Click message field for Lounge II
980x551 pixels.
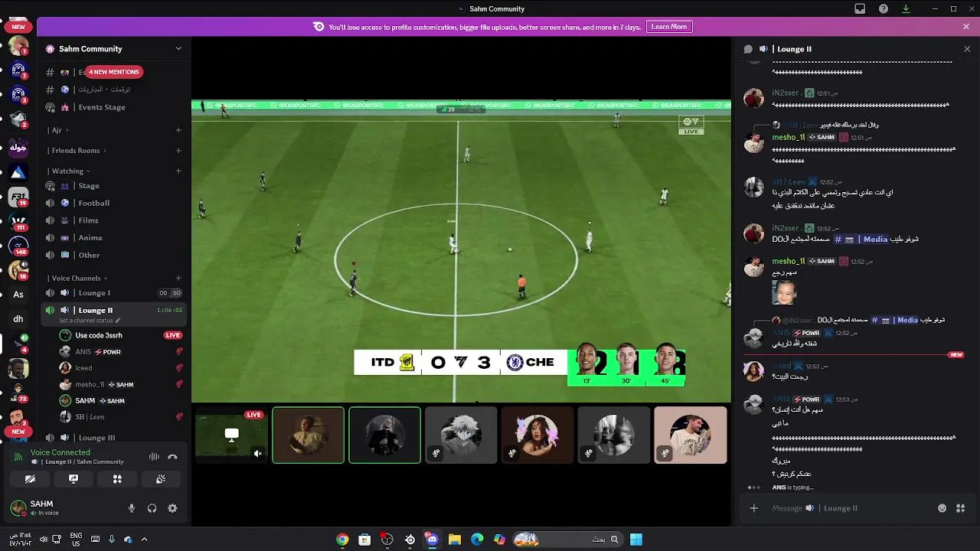pos(850,508)
